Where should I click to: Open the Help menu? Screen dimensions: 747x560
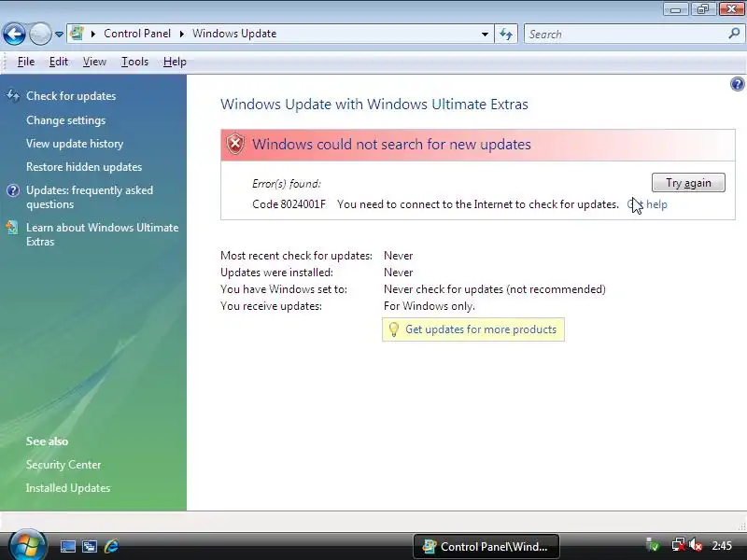tap(175, 62)
